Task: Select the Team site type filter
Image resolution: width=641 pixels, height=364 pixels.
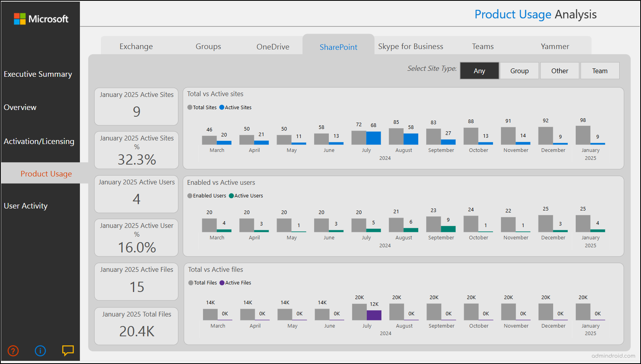Action: pyautogui.click(x=600, y=70)
